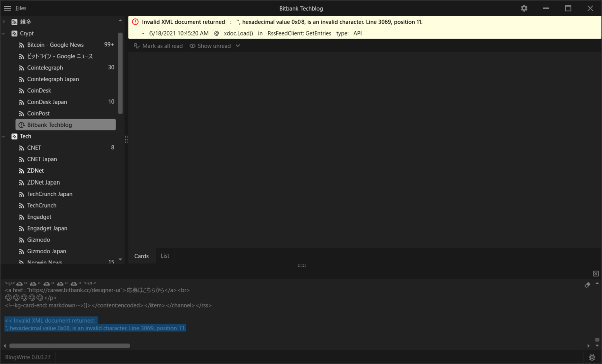Click Bitbank Techblog error status icon
Viewport: 602px width, 364px height.
tap(22, 125)
